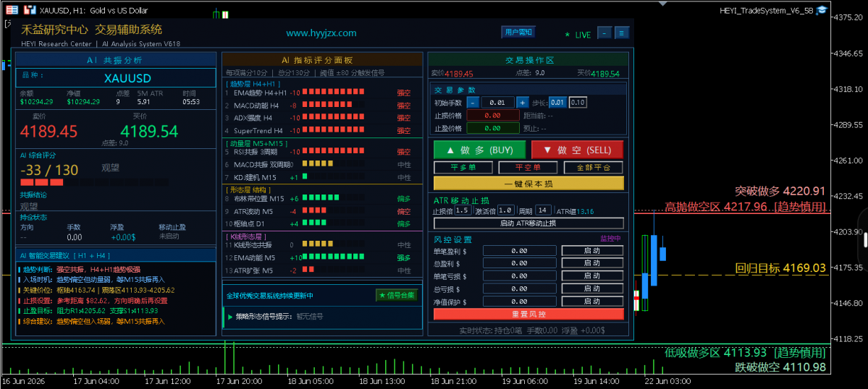
Task: Click the right-edge chart scrollbar handle
Action: point(864,240)
